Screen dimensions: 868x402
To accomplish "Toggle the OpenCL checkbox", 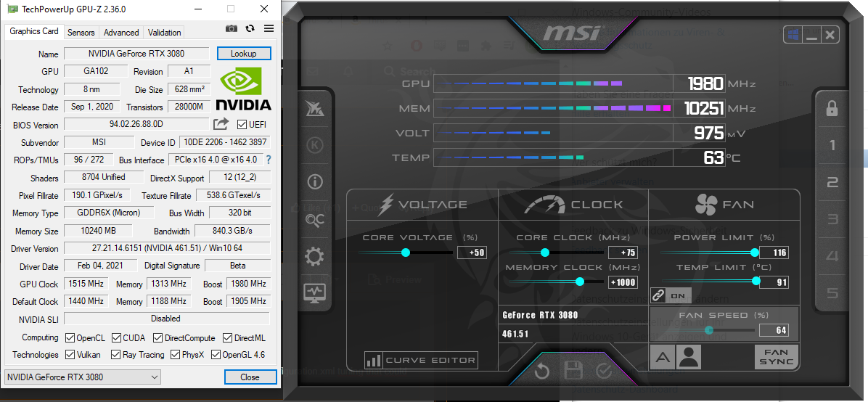I will [x=70, y=337].
